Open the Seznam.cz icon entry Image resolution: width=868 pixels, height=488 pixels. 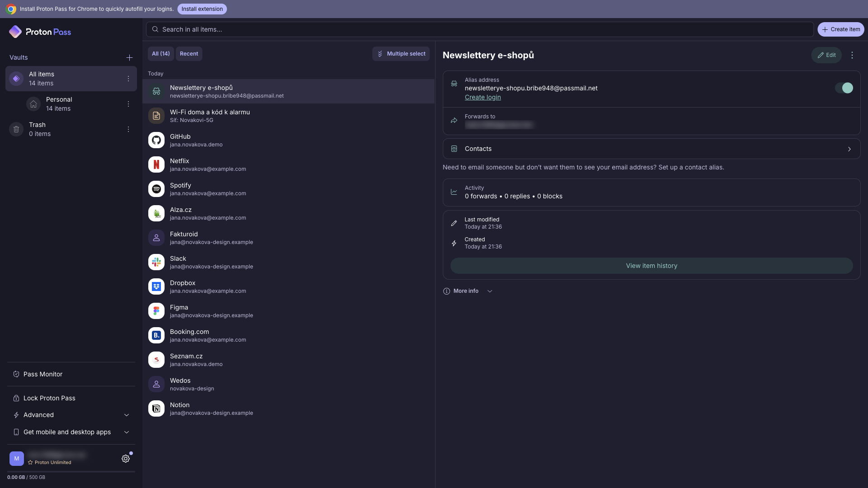point(156,360)
